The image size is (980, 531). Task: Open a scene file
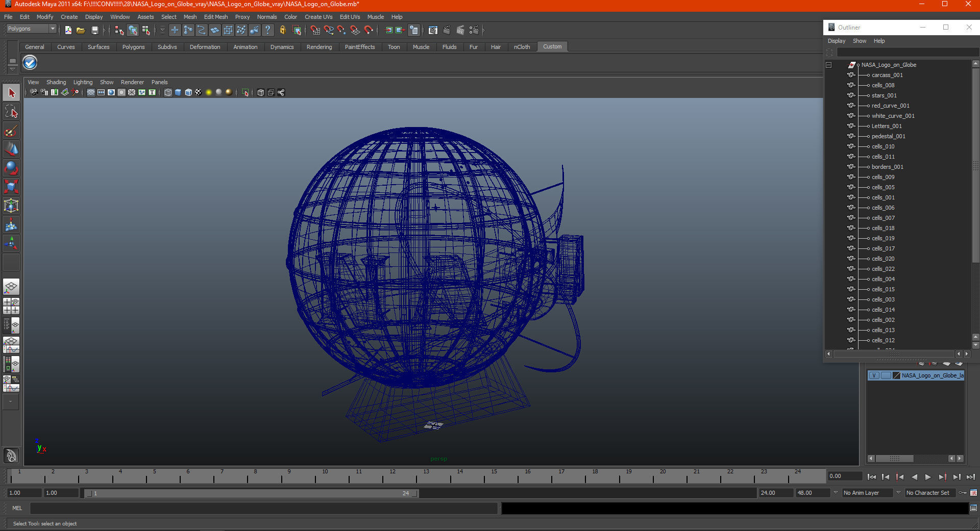(81, 30)
